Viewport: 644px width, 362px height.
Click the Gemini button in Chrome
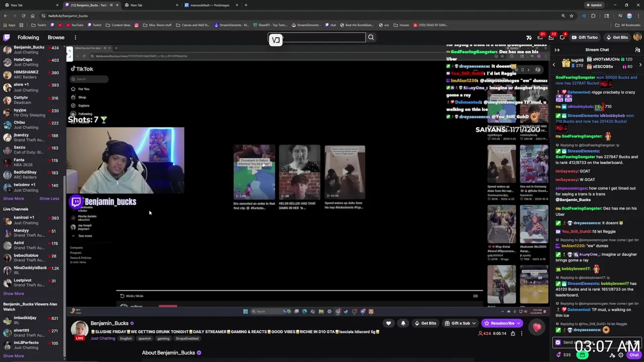[x=594, y=5]
